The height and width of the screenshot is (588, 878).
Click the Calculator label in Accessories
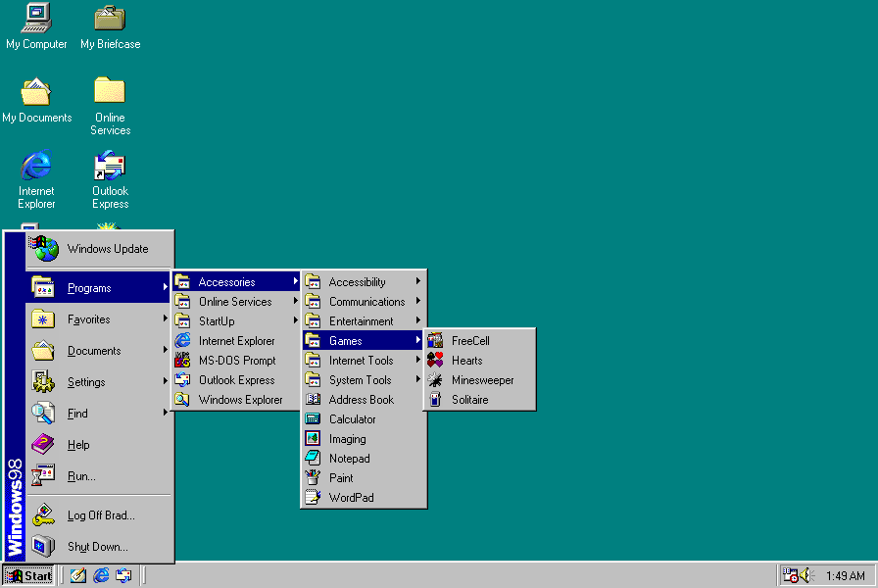click(x=352, y=419)
